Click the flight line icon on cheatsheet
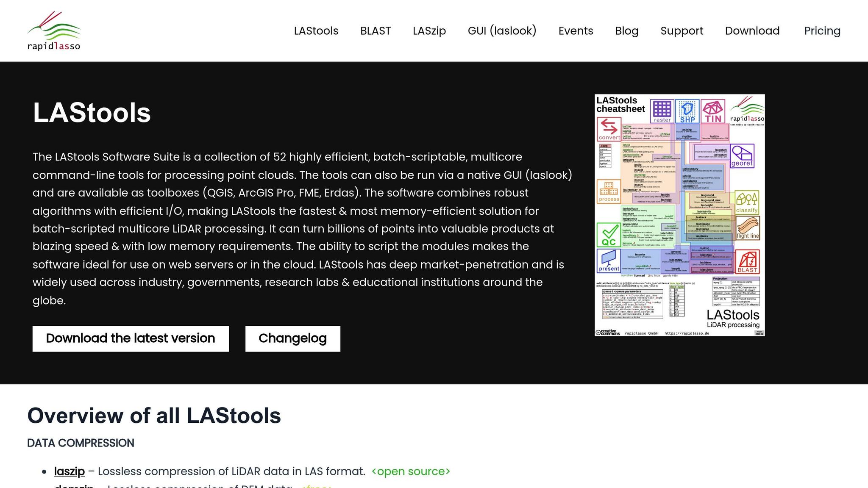Screen dimensions: 868x488 748,228
